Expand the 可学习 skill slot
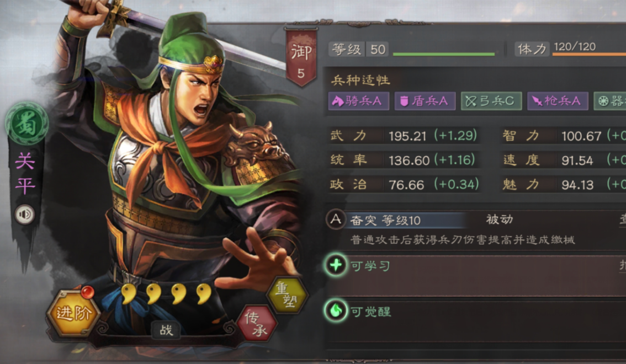The image size is (626, 364). 476,276
